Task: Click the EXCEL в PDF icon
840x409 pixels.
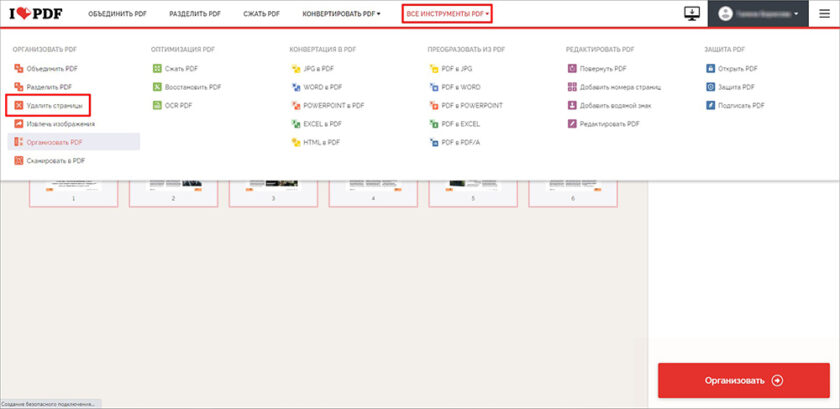Action: [296, 124]
